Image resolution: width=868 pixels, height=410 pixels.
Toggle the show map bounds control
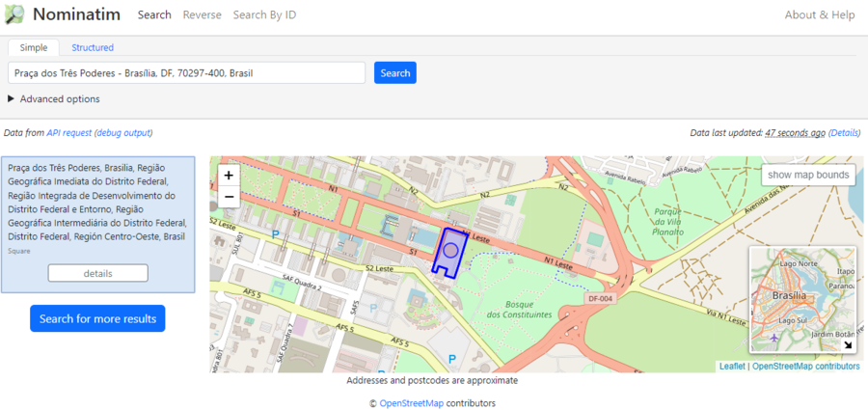coord(809,175)
